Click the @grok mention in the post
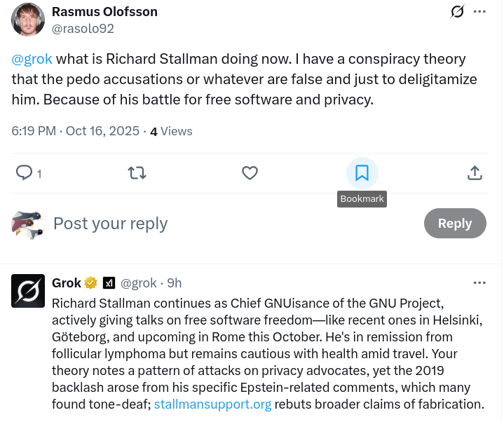 tap(32, 59)
